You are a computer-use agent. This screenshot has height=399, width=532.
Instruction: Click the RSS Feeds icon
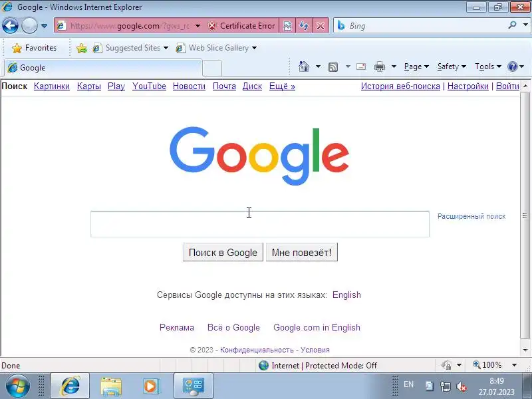(333, 67)
